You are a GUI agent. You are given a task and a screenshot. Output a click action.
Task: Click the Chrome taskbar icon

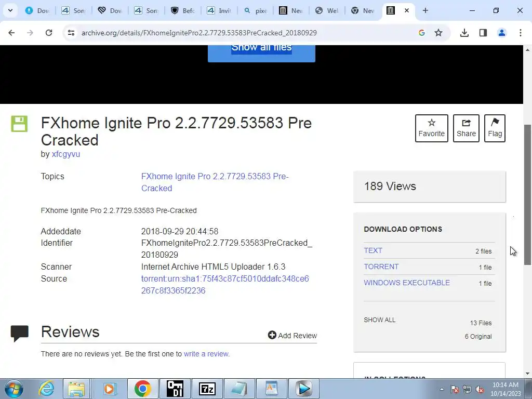pos(142,389)
